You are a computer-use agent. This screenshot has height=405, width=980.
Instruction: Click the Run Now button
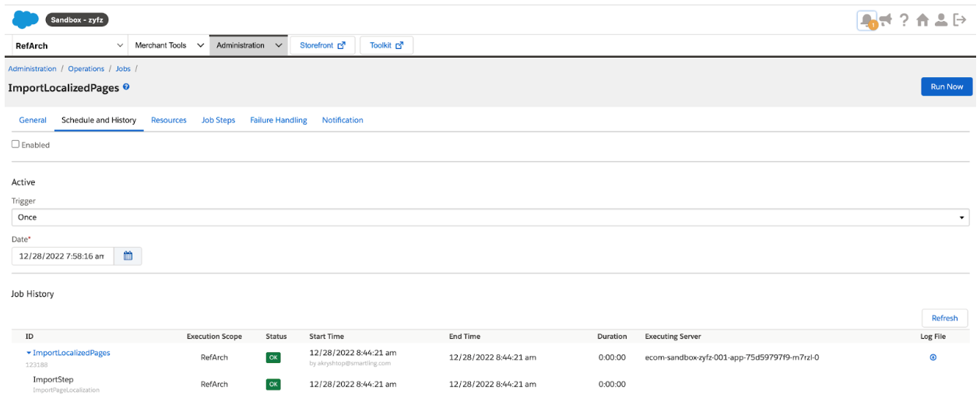click(x=946, y=86)
